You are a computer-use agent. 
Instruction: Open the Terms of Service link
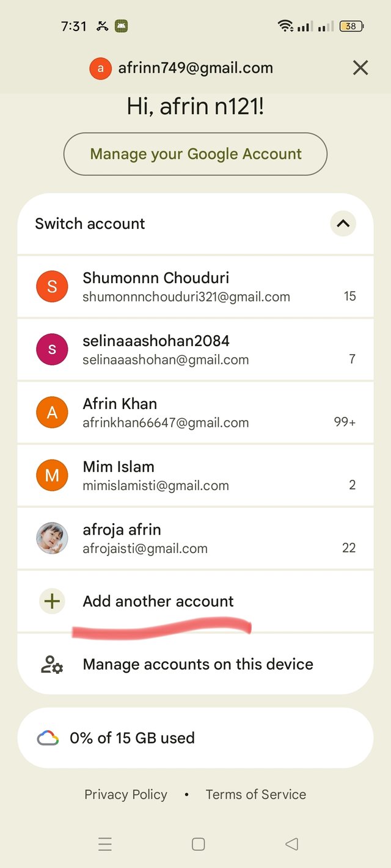255,794
